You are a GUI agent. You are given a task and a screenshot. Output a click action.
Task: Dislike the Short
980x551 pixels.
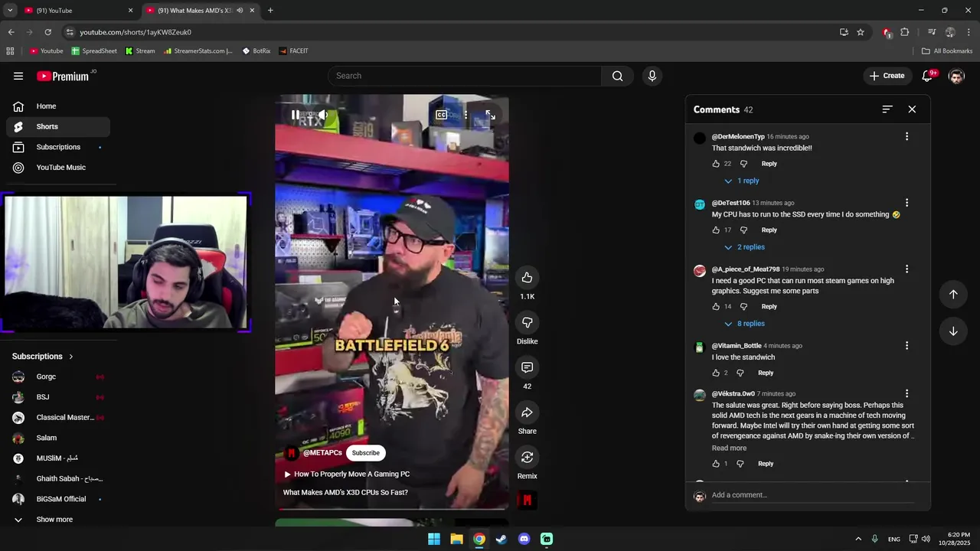pyautogui.click(x=527, y=322)
